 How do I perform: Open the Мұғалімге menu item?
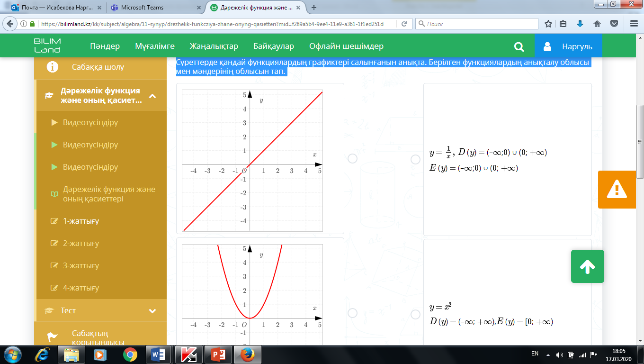coord(155,46)
